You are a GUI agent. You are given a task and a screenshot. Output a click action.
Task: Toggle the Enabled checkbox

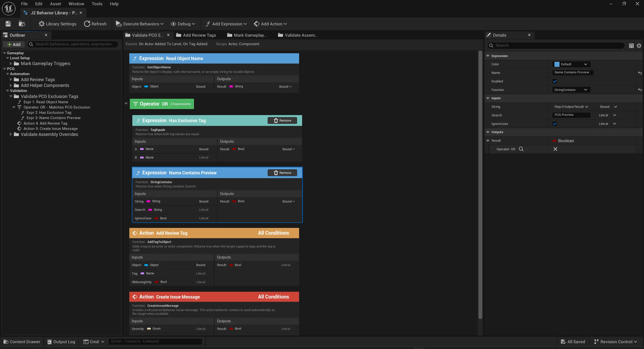click(x=555, y=81)
